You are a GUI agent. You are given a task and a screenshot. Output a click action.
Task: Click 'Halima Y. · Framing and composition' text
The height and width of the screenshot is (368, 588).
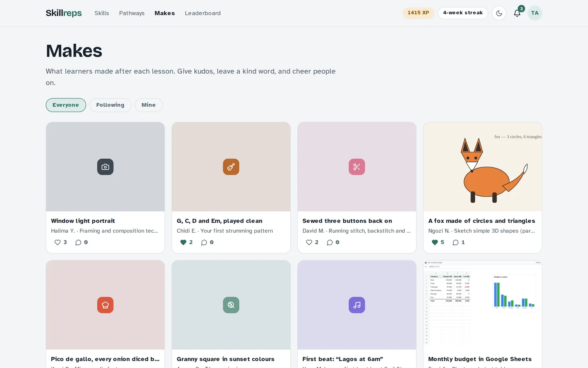pyautogui.click(x=105, y=231)
